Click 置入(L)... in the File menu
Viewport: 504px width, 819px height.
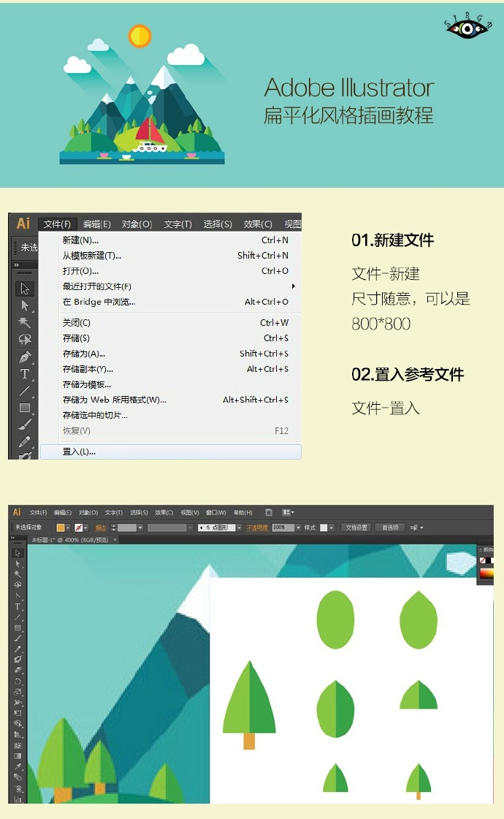coord(171,452)
